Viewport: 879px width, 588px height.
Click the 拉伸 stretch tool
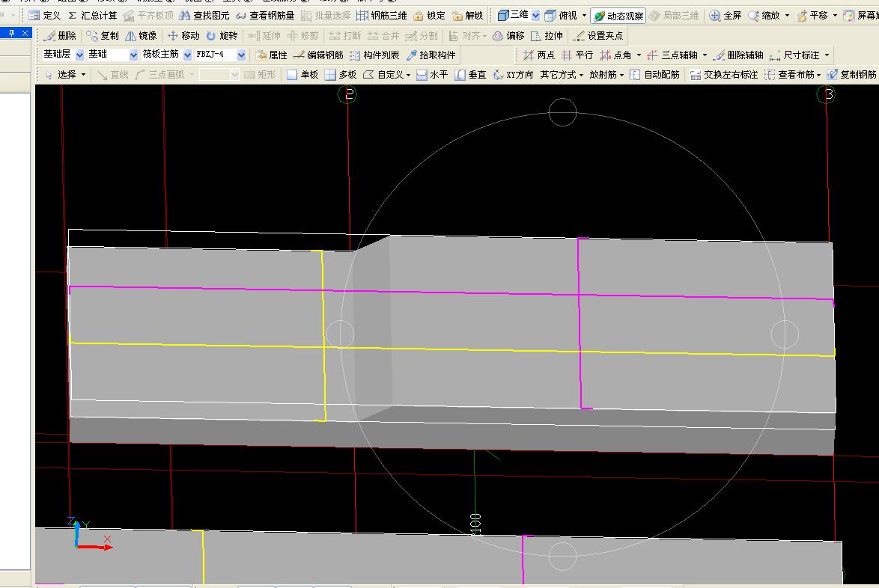click(547, 36)
